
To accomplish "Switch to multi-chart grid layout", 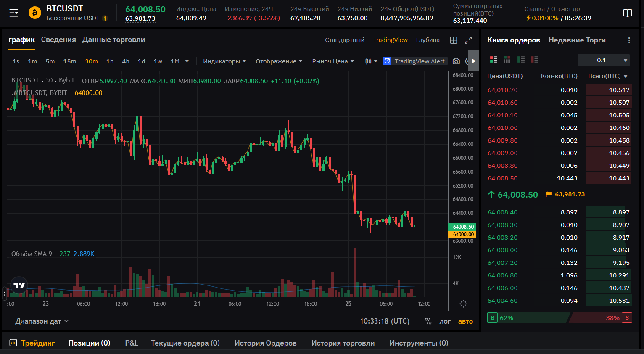I will 454,40.
